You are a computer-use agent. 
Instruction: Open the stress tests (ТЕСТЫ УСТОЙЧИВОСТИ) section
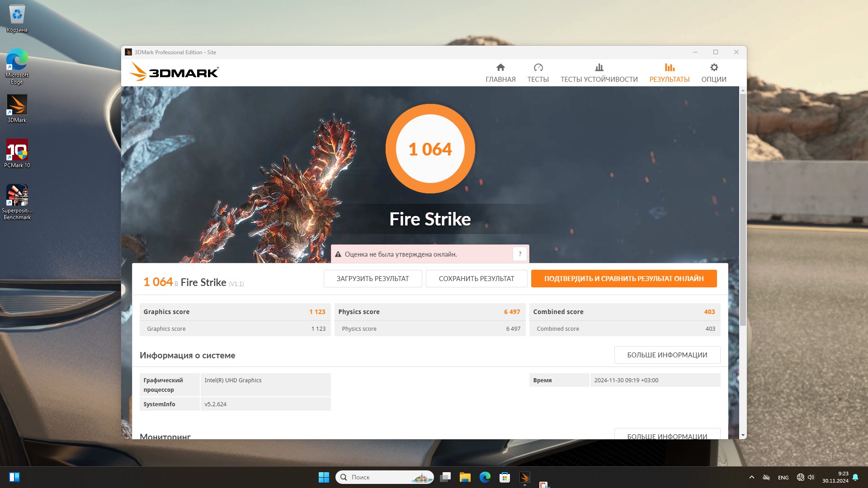tap(599, 73)
